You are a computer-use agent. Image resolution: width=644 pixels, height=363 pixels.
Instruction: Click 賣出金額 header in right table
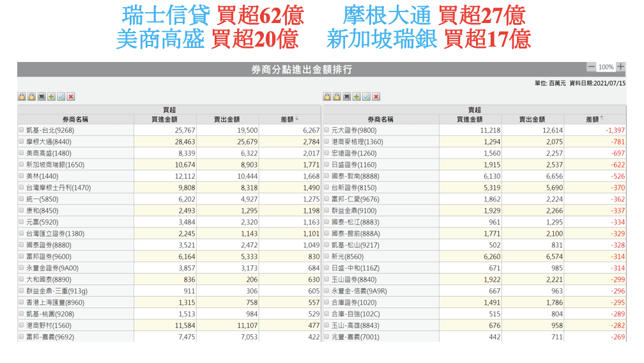(532, 119)
